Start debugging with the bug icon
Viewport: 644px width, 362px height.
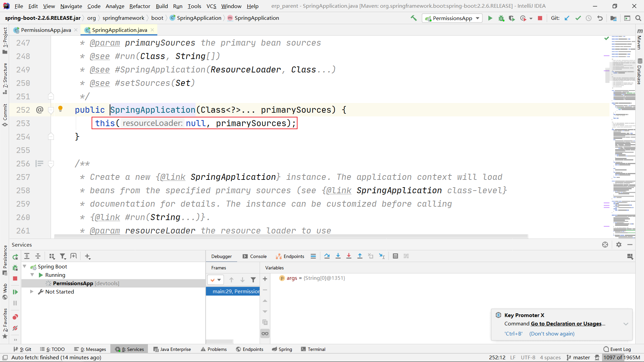tap(501, 18)
